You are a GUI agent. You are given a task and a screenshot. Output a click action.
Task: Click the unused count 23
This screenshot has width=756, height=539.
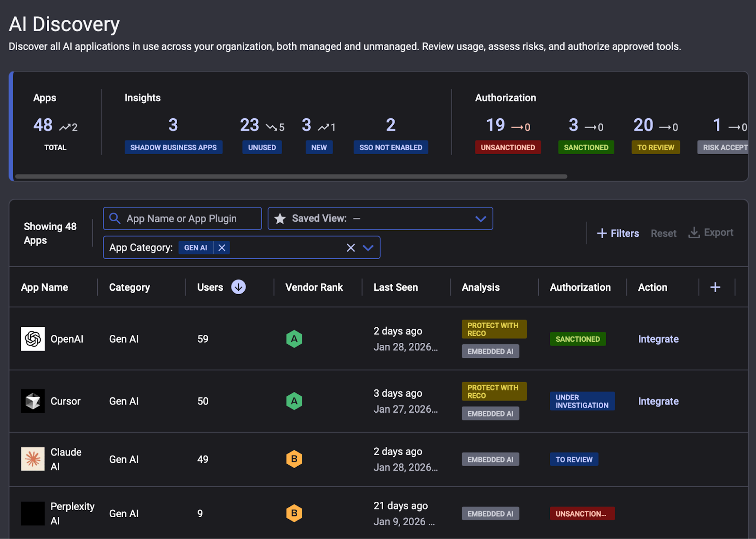click(x=249, y=125)
